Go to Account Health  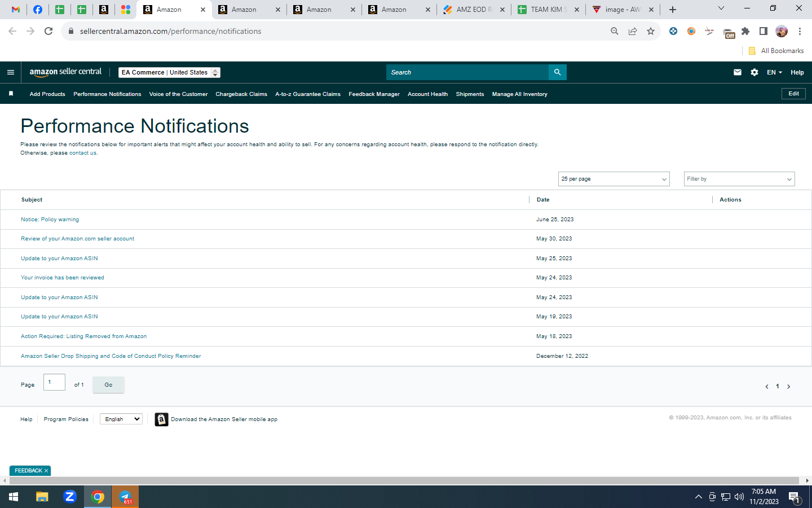click(427, 94)
